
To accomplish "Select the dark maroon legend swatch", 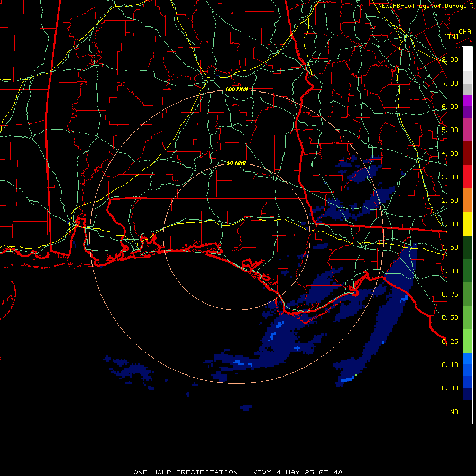I will pos(467,153).
